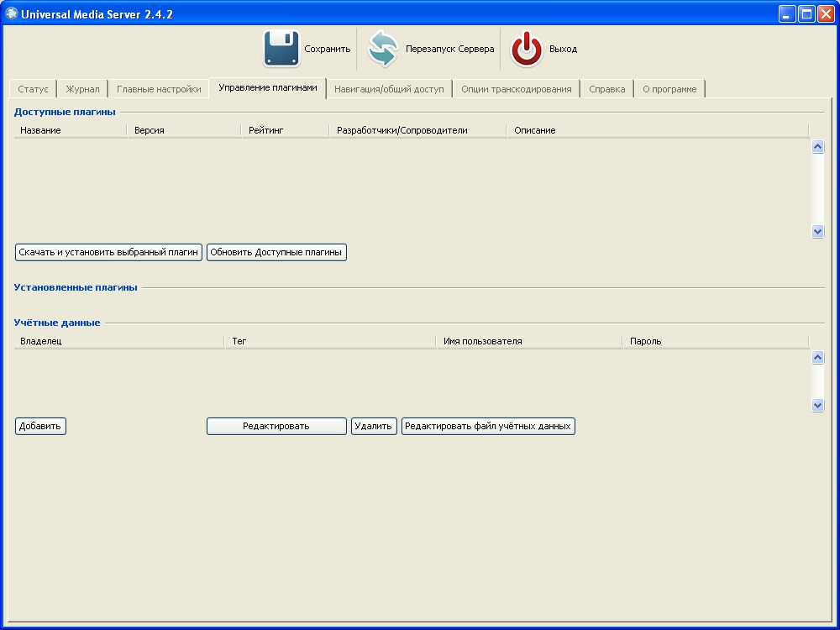Show the О программе tab

click(x=669, y=89)
